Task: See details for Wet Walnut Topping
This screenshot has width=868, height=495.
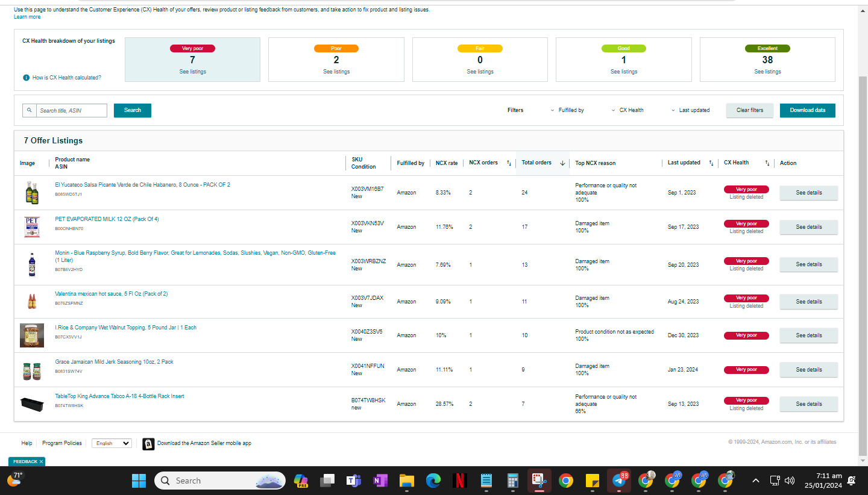Action: pyautogui.click(x=809, y=335)
